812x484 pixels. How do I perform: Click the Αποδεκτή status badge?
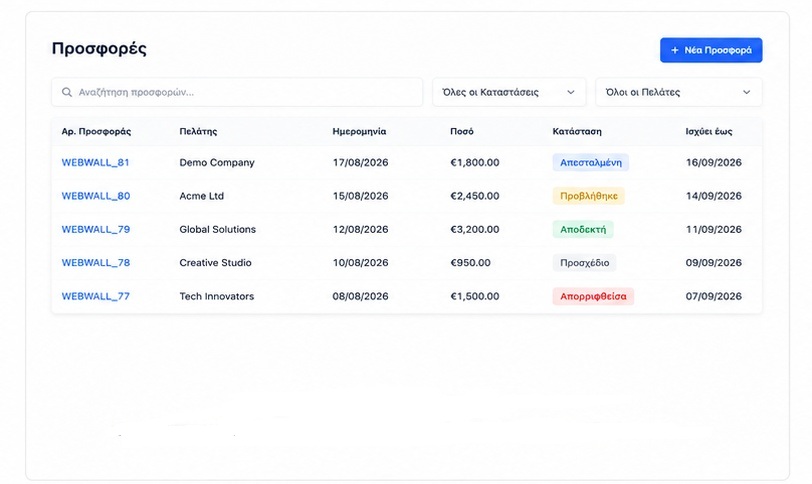(x=583, y=229)
